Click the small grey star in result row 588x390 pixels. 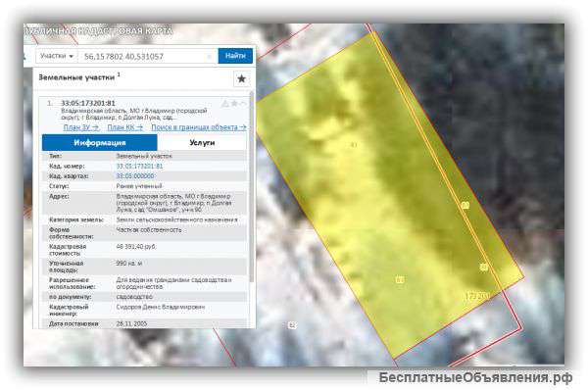click(234, 103)
